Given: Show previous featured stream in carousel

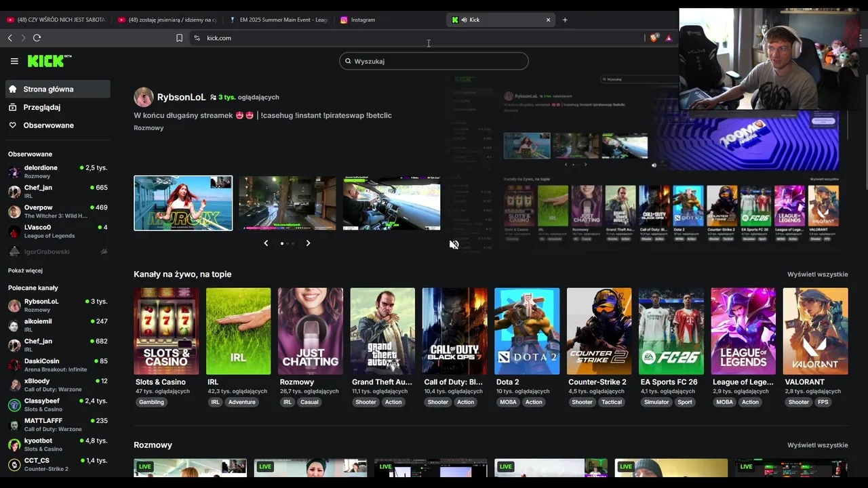Looking at the screenshot, I should pos(266,243).
